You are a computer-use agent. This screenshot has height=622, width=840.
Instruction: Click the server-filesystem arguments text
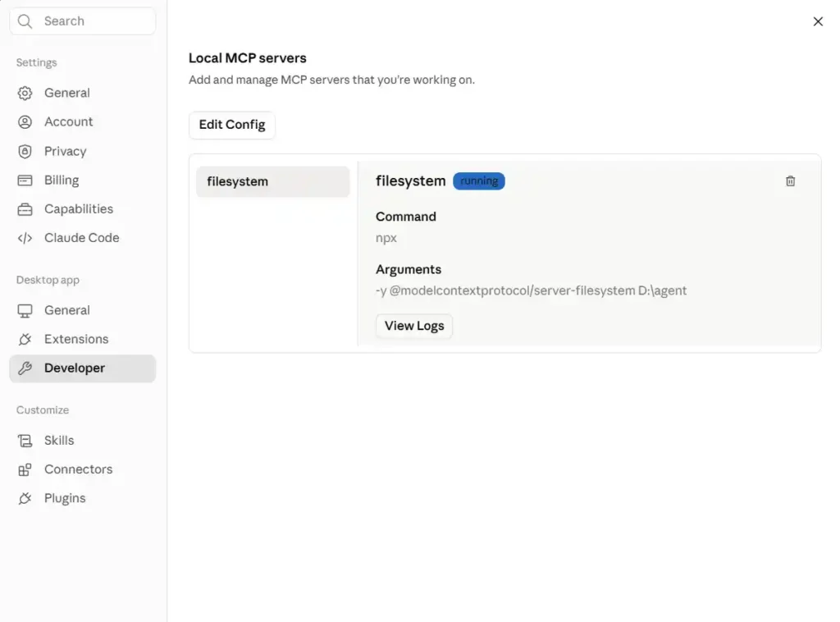[x=531, y=290]
